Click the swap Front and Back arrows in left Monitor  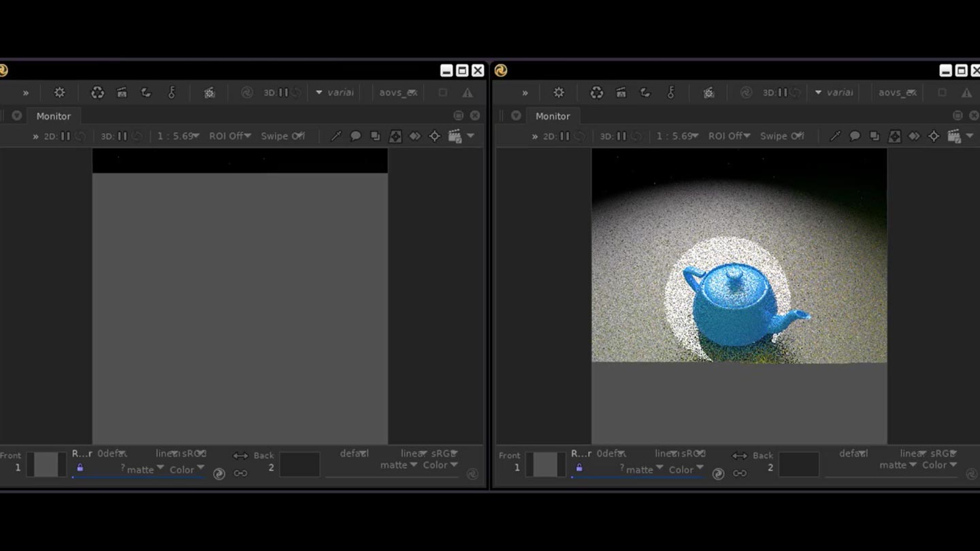(240, 456)
